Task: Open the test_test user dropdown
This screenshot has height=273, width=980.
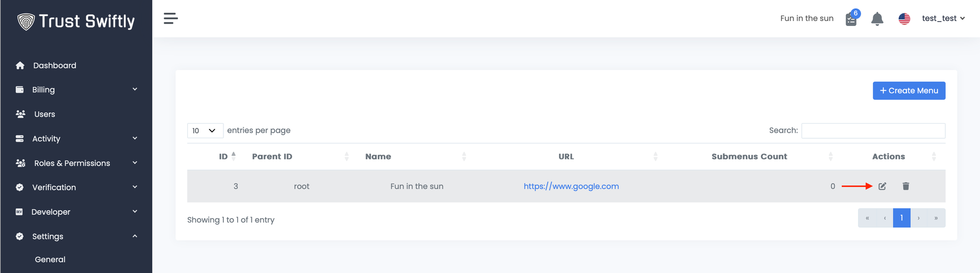Action: coord(943,19)
